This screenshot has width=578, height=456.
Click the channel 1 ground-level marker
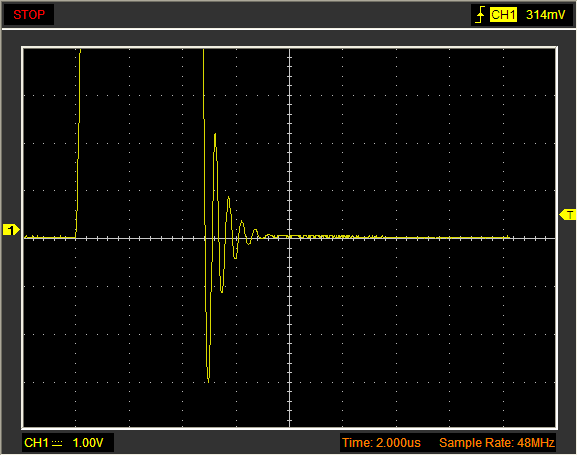(11, 230)
